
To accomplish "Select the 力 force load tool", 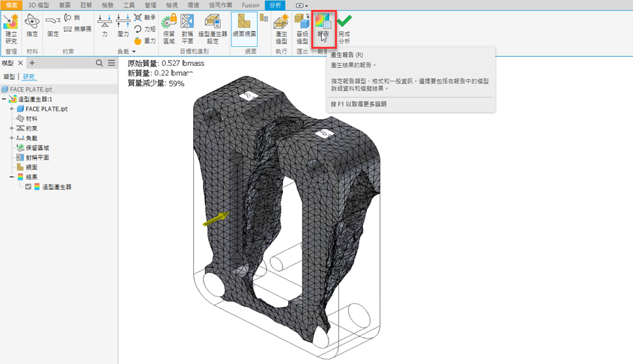I will pos(105,26).
